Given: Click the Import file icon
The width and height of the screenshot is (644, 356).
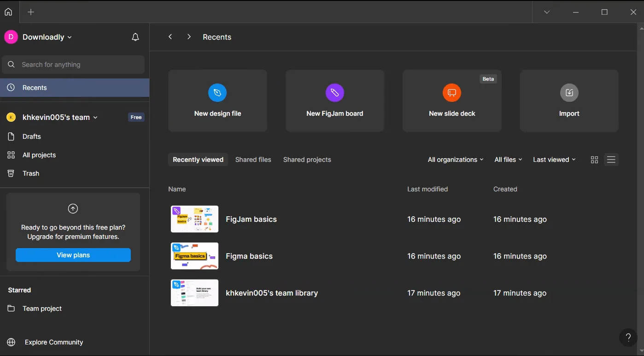Looking at the screenshot, I should coord(569,93).
